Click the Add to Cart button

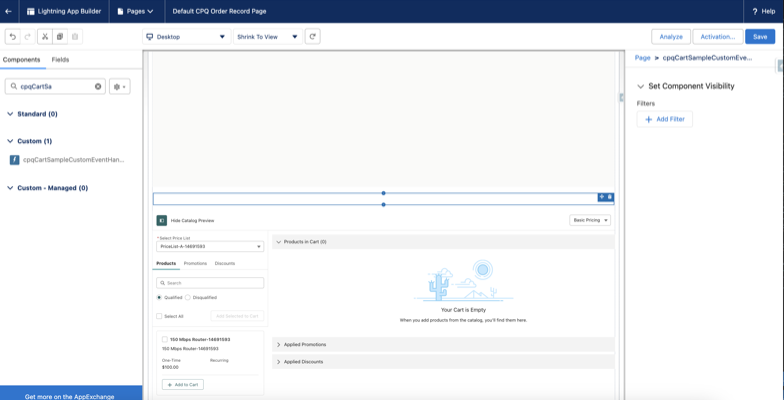pos(183,385)
